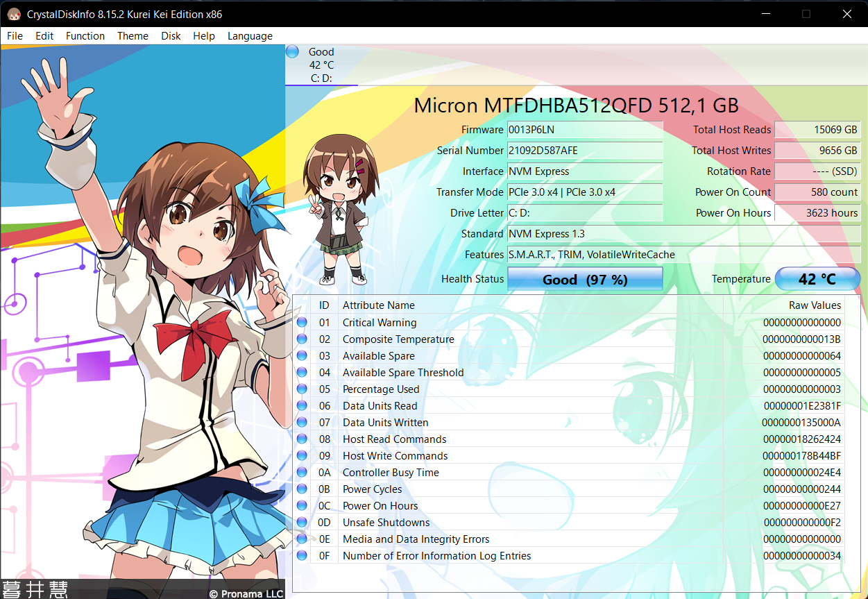868x599 pixels.
Task: Click the status orb for Controller Busy Time
Action: coord(302,473)
